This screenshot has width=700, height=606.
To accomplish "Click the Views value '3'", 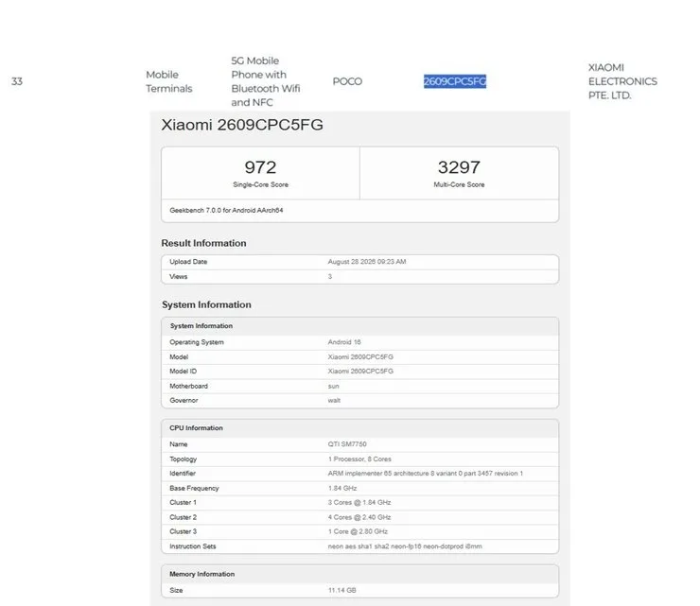I will click(x=330, y=277).
